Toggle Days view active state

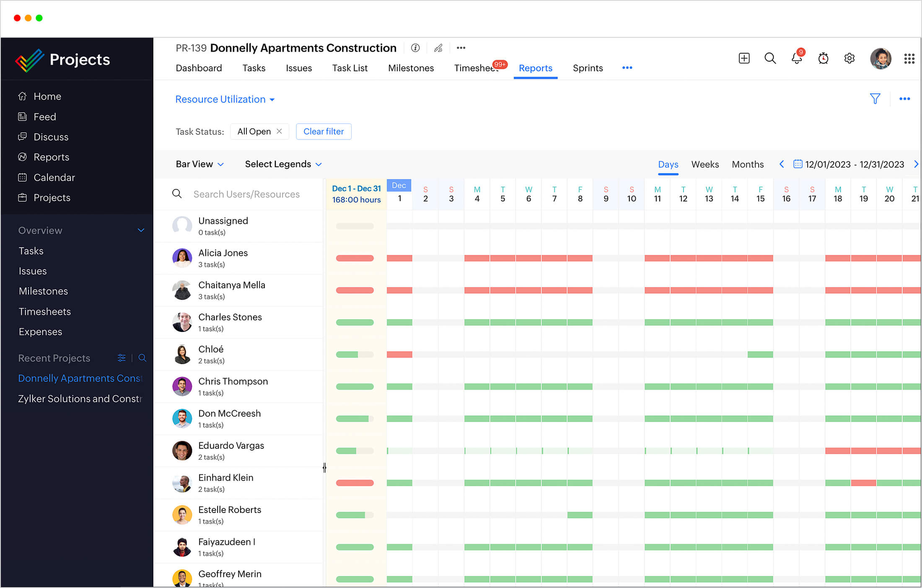coord(667,164)
